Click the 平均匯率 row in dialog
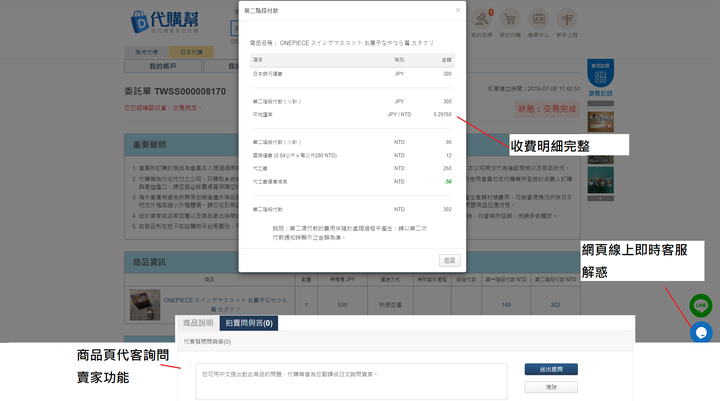This screenshot has width=720, height=401. [x=352, y=114]
